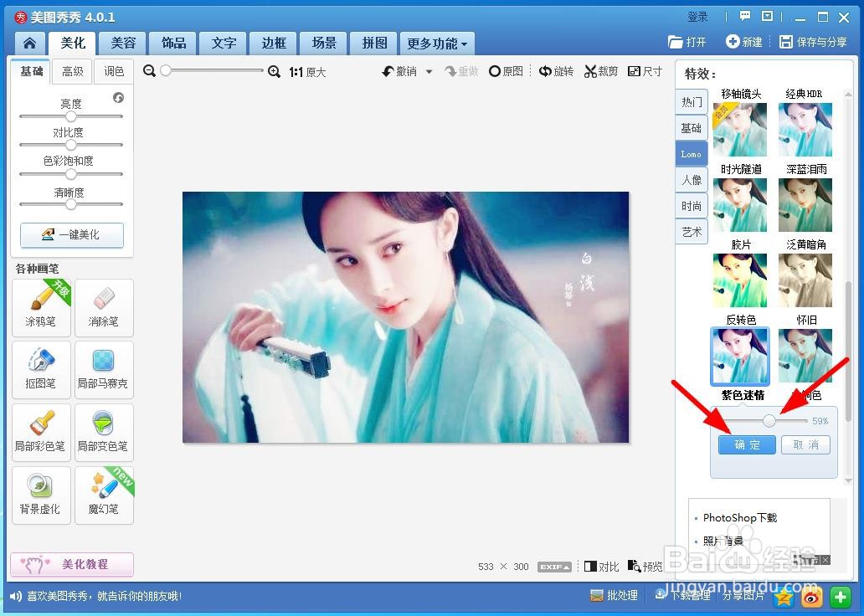Switch to the 场景 tab
Screen dimensions: 864x616
click(x=324, y=43)
